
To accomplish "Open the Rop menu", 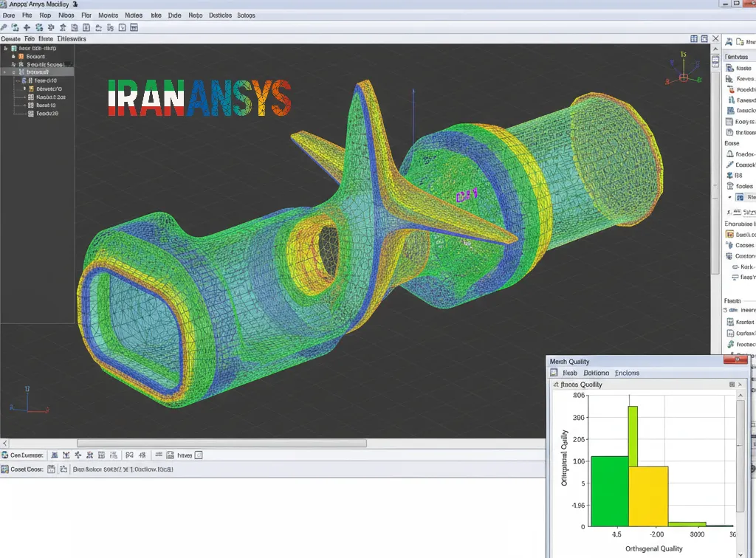I will [x=45, y=15].
